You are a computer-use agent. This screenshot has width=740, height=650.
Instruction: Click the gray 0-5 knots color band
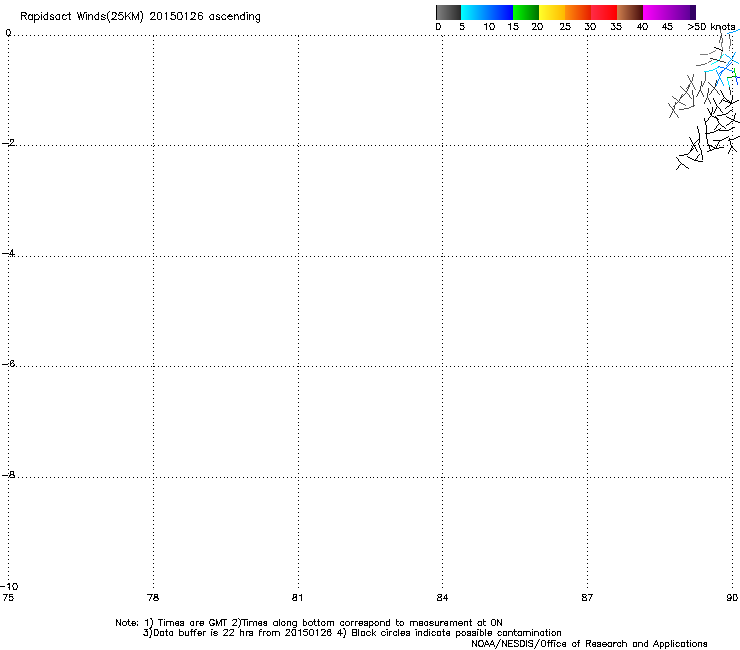(x=448, y=12)
